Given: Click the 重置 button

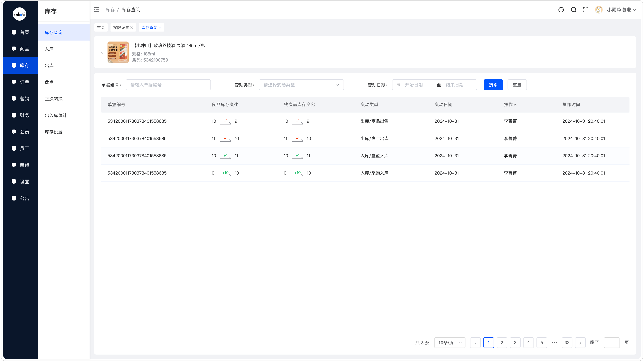Looking at the screenshot, I should [517, 85].
